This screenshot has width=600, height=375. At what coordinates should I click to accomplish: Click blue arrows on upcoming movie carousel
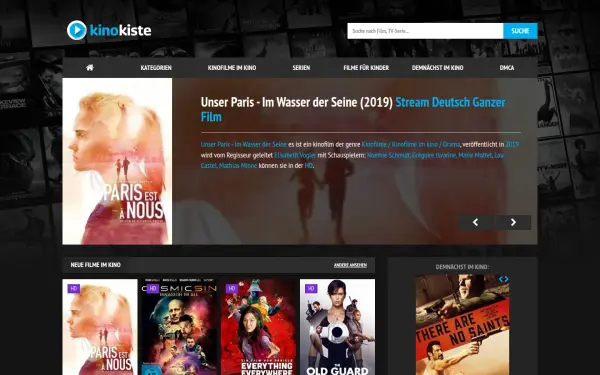[x=504, y=279]
